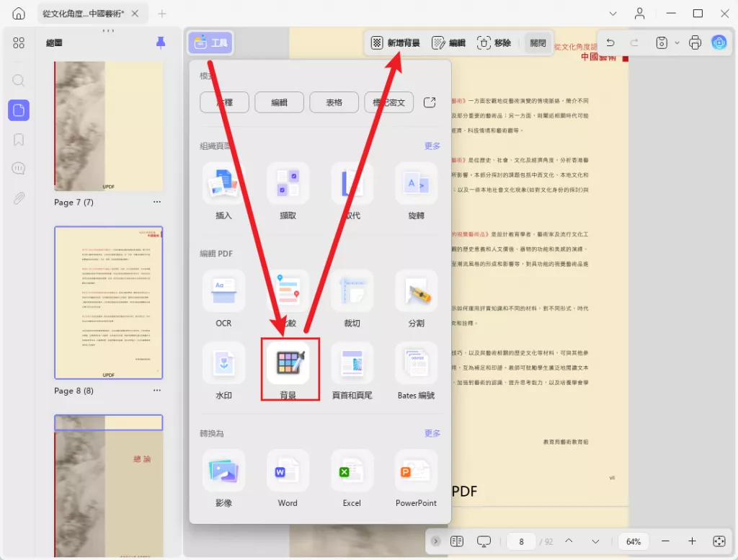738x560 pixels.
Task: Click the page-down chevron in the status bar
Action: [x=595, y=541]
